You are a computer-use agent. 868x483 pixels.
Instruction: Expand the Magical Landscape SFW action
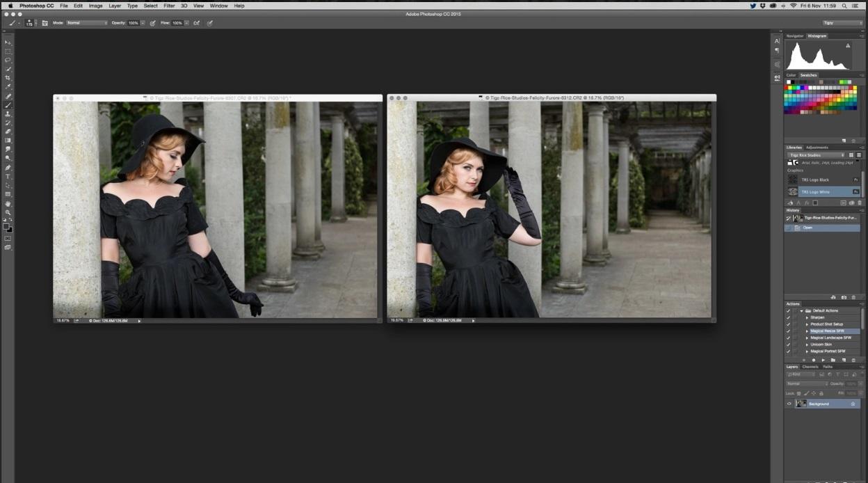point(807,338)
